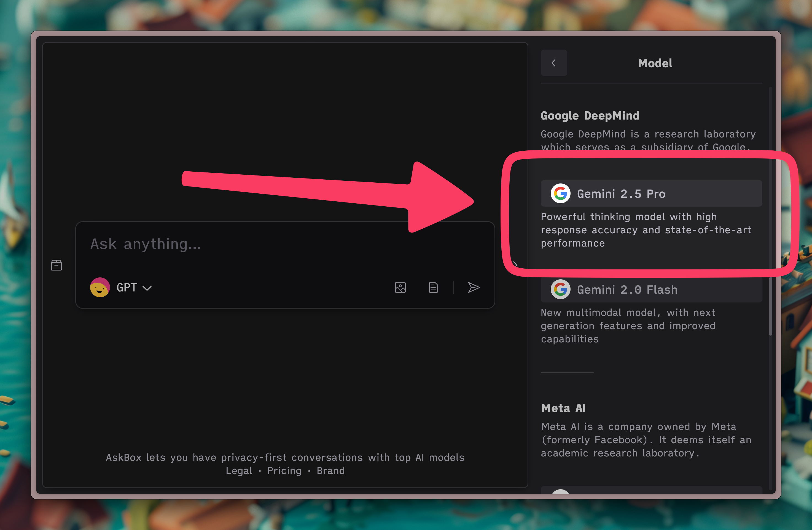Viewport: 812px width, 530px height.
Task: Click 'AskBox lets you have privacy-first' tagline
Action: click(285, 457)
